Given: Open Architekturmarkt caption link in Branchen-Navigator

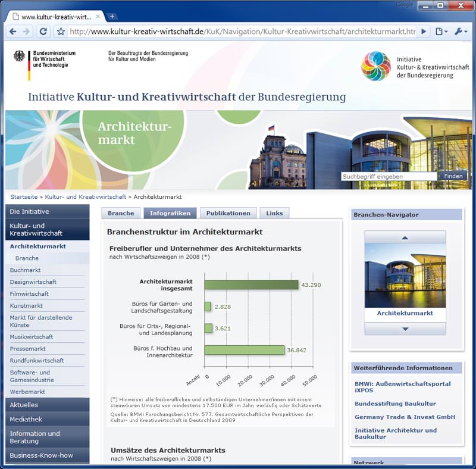Looking at the screenshot, I should click(x=405, y=313).
